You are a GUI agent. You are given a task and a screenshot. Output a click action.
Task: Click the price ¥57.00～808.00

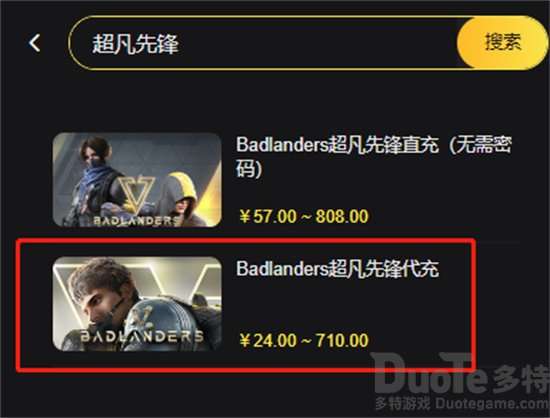[x=304, y=216]
